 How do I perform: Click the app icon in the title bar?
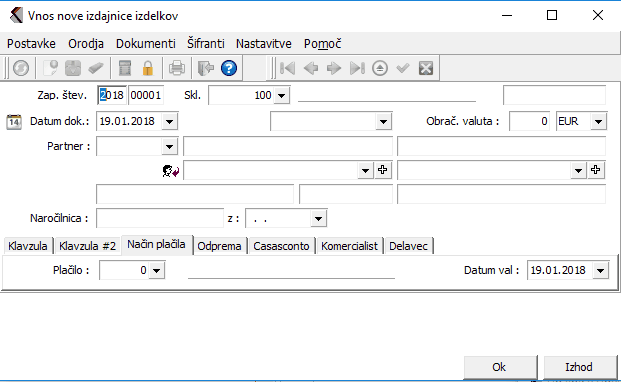point(16,15)
